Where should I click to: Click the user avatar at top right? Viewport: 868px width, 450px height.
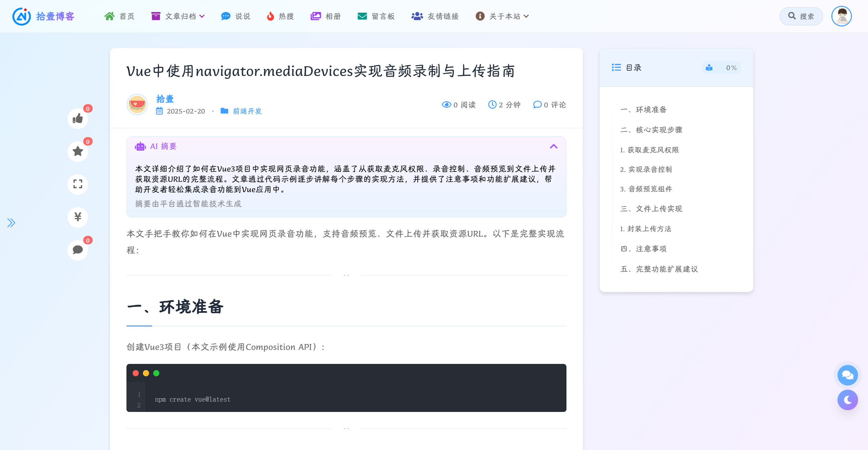pos(841,16)
